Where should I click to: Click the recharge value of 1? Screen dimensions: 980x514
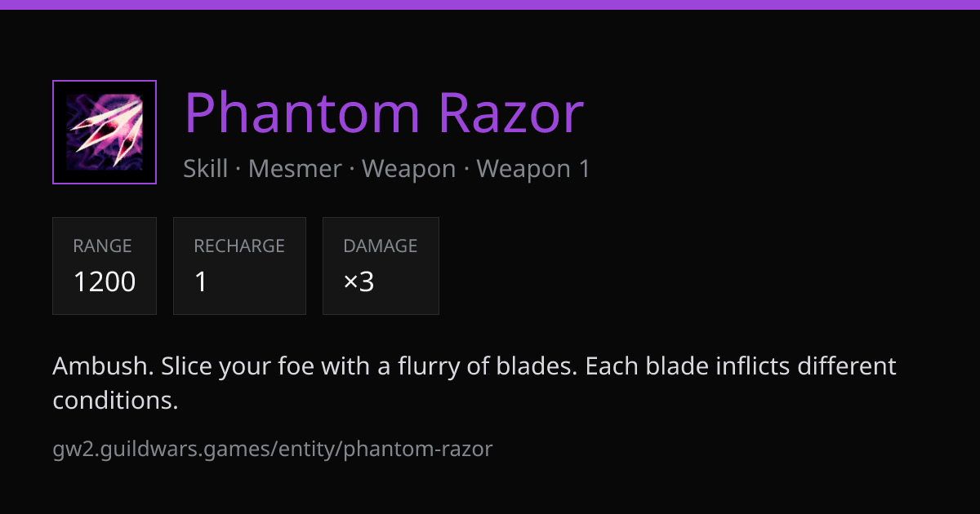click(201, 282)
